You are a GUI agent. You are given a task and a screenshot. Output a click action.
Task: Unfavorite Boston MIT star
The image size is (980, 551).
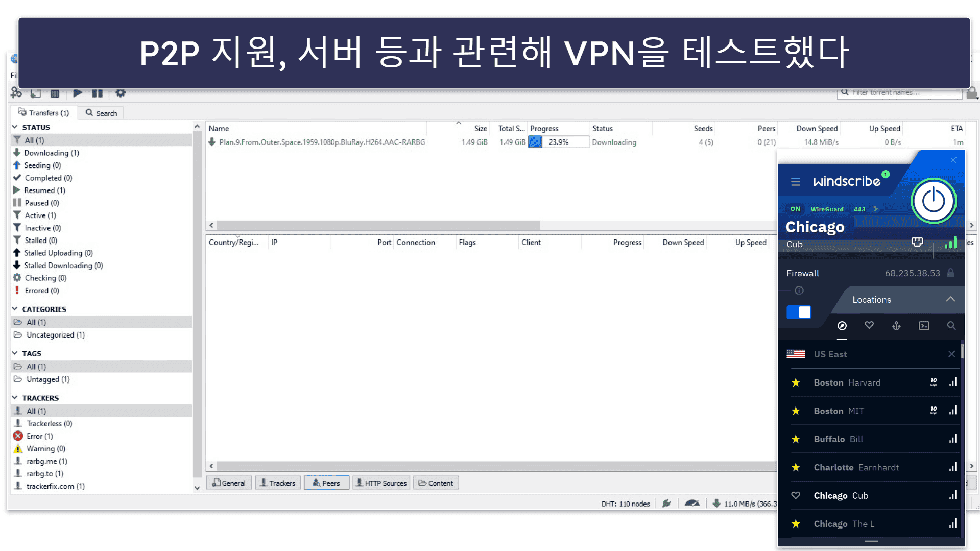point(796,411)
